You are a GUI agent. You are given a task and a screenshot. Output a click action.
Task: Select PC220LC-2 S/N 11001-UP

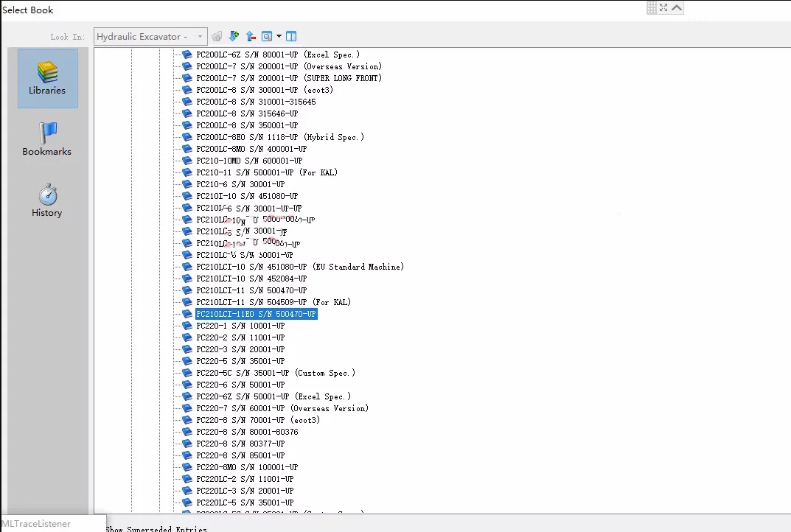[245, 479]
